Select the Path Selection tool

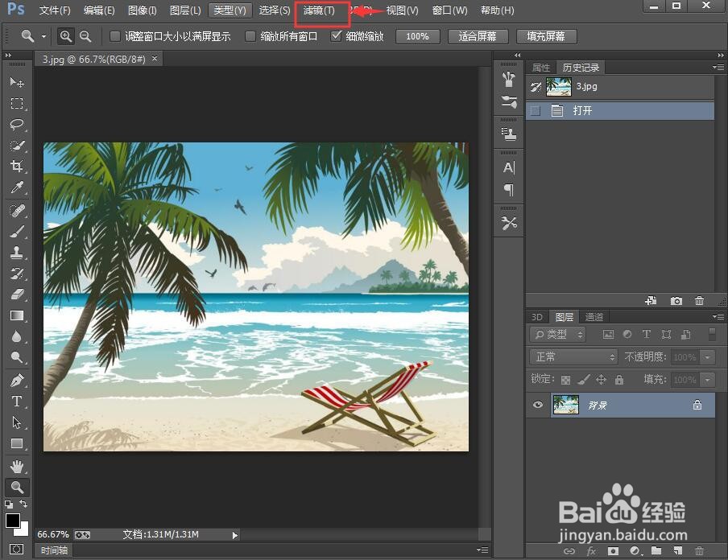17,422
